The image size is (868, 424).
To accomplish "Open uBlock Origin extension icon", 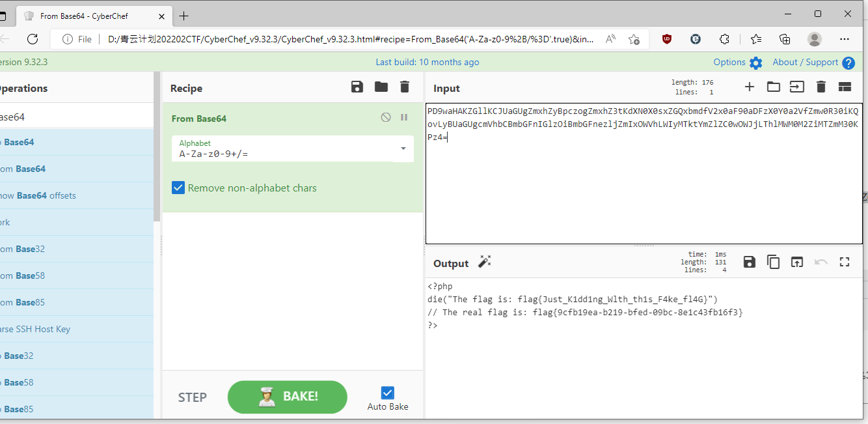I will [x=667, y=39].
